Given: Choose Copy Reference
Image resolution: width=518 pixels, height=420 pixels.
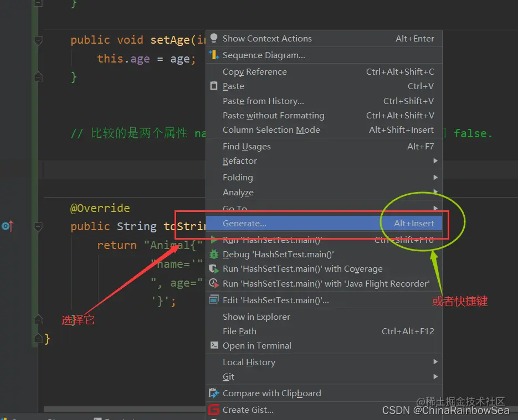Looking at the screenshot, I should tap(324, 71).
